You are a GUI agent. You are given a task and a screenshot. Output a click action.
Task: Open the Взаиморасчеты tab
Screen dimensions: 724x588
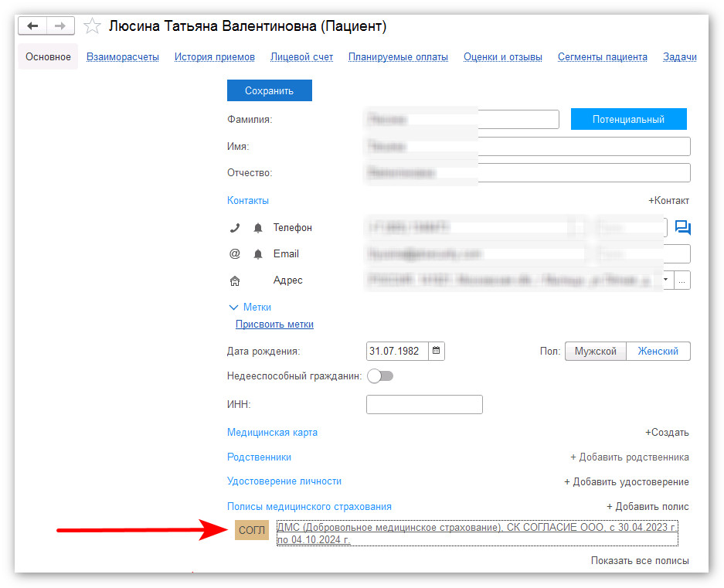tap(123, 57)
